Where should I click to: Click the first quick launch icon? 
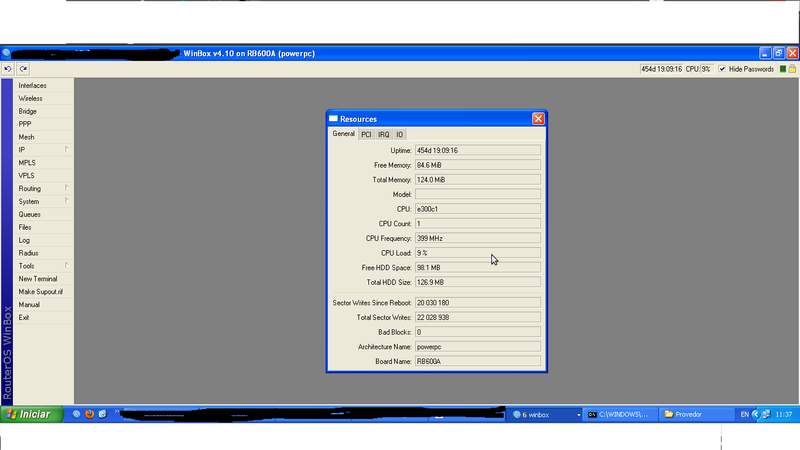point(77,414)
